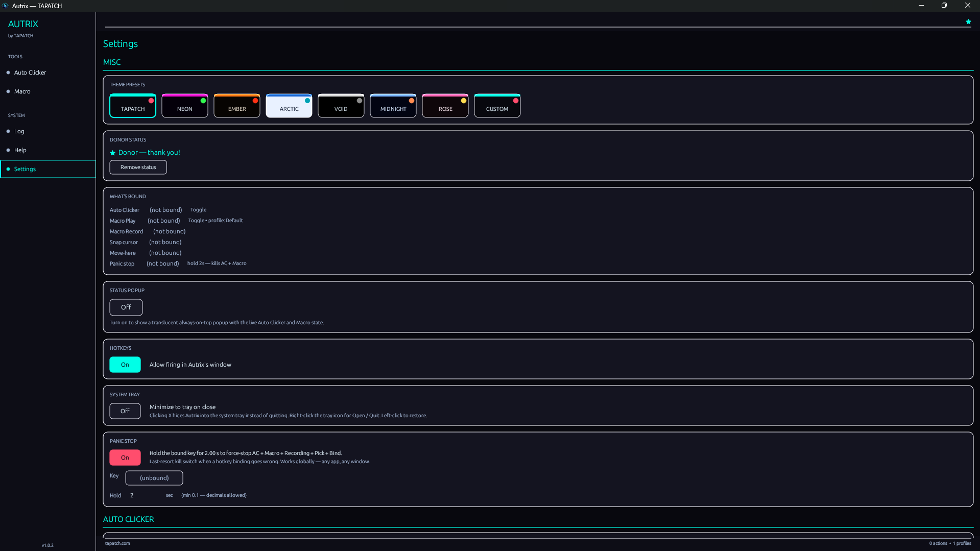The width and height of the screenshot is (980, 551).
Task: Toggle the Status Popup Off switch
Action: point(126,307)
